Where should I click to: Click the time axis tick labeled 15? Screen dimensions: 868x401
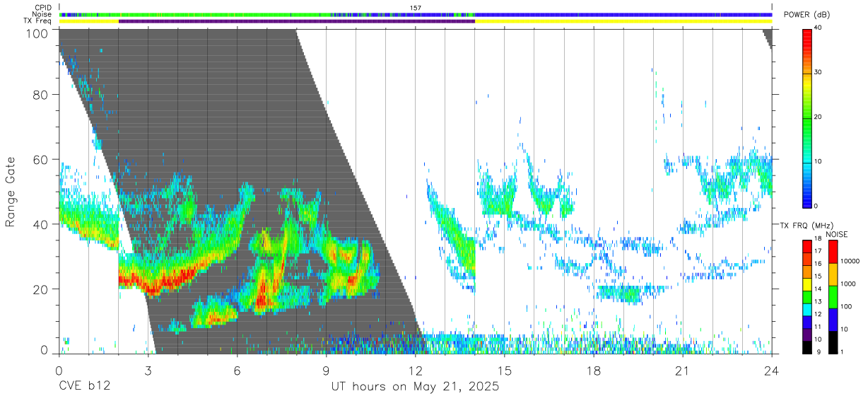click(x=505, y=370)
